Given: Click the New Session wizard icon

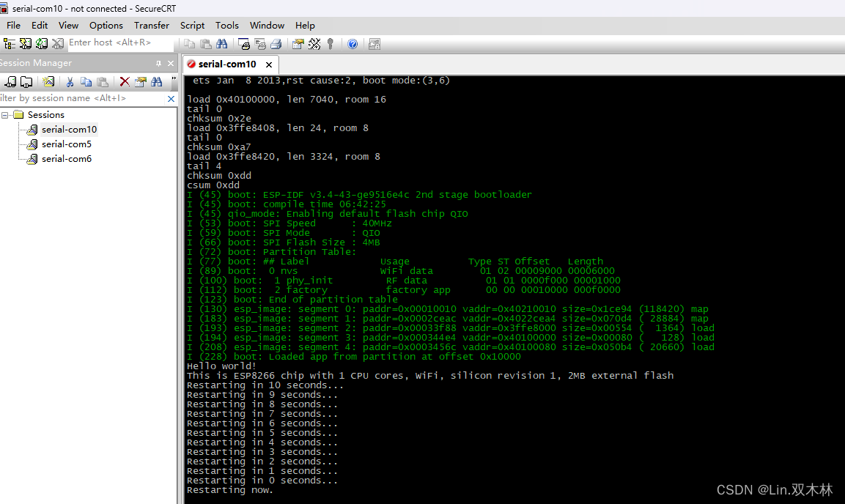Looking at the screenshot, I should [x=48, y=82].
